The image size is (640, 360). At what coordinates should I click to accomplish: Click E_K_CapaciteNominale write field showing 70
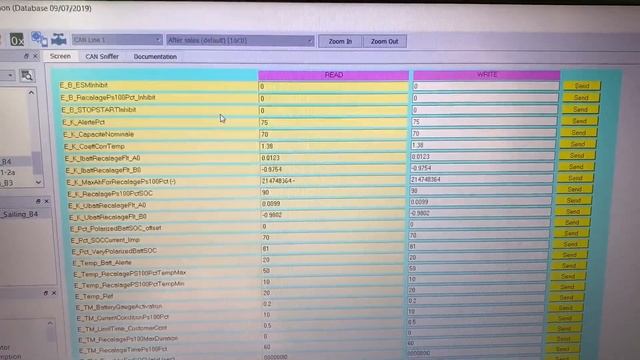point(483,133)
